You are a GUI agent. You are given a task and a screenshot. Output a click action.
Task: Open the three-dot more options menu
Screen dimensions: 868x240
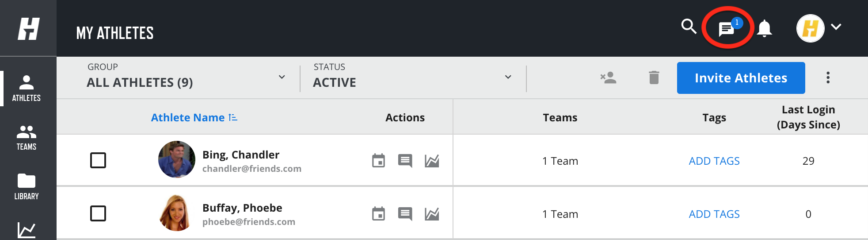click(828, 77)
